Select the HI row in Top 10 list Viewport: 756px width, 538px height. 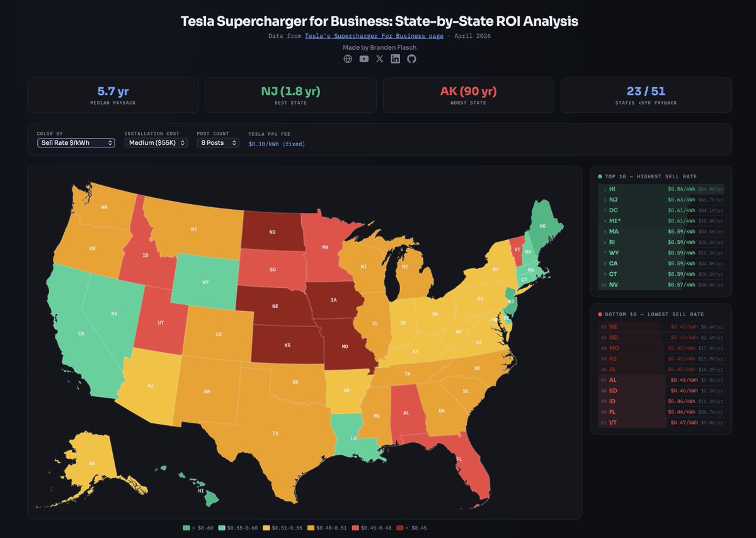(661, 189)
